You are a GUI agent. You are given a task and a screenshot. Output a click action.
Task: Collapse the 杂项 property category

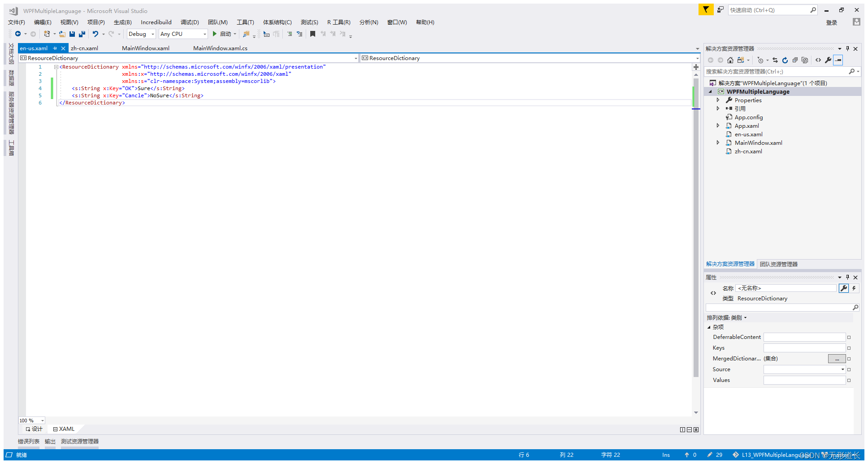(709, 327)
